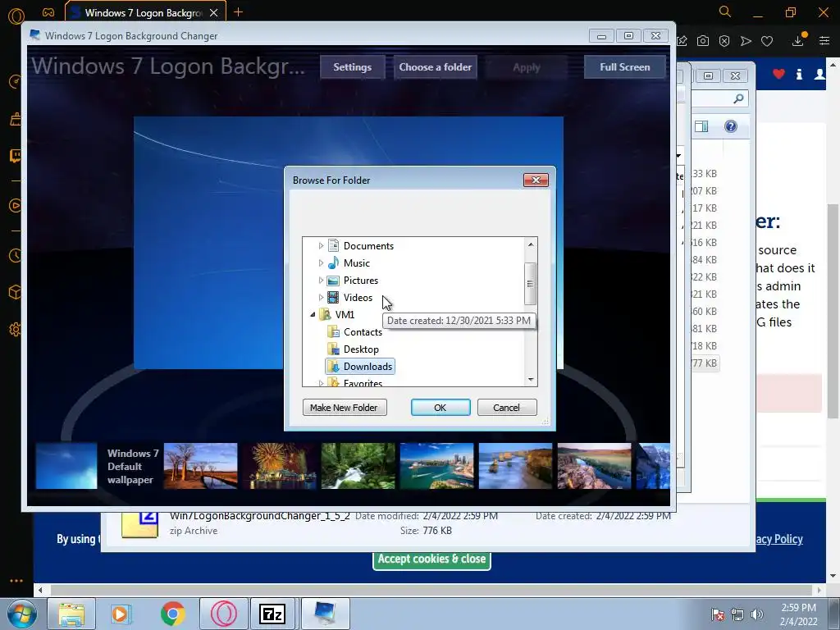The height and width of the screenshot is (630, 840).
Task: Click the Explorer search magnifier icon
Action: click(x=739, y=98)
